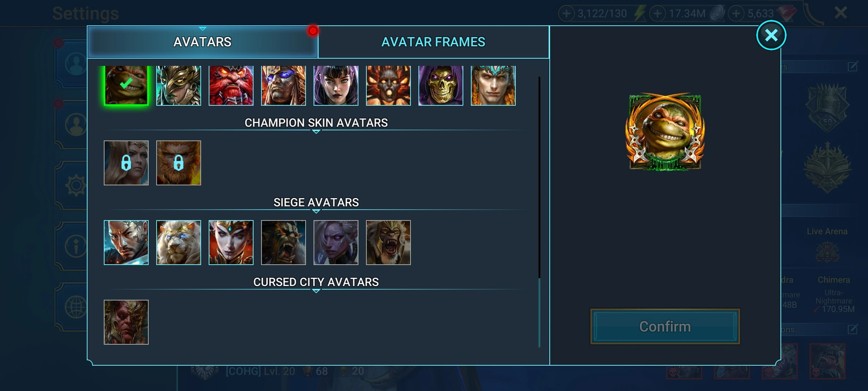The height and width of the screenshot is (391, 868).
Task: Collapse the Siege Avatars section
Action: click(x=316, y=203)
